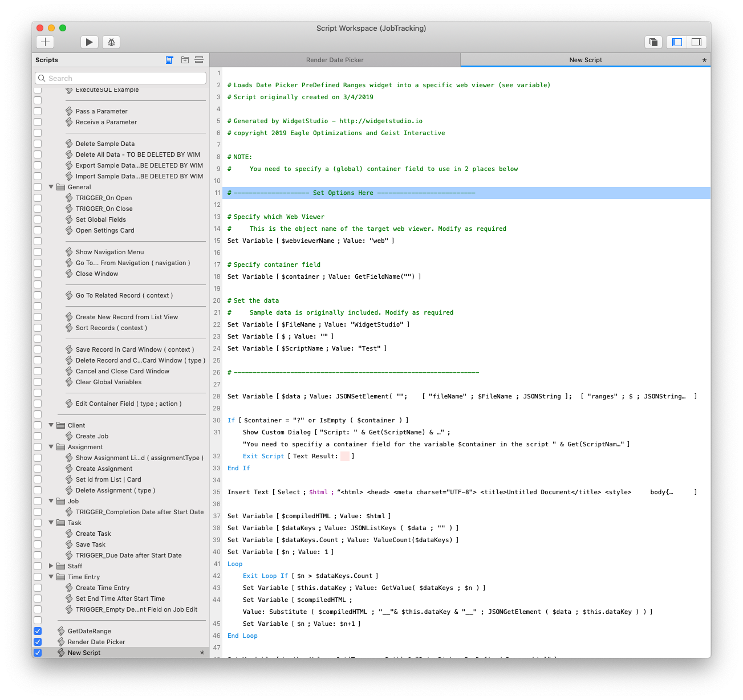
Task: Check the box for Create Job
Action: [38, 436]
